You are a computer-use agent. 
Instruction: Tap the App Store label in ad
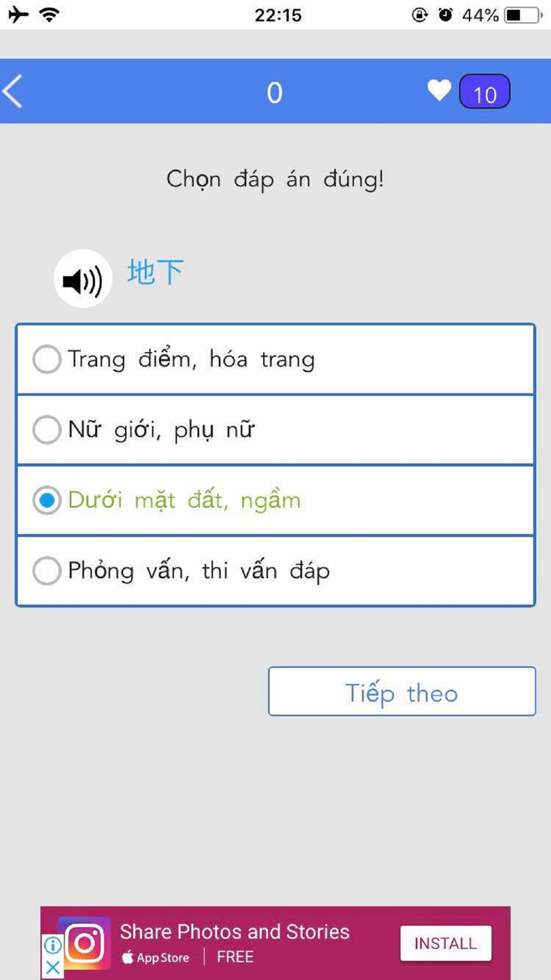tap(156, 957)
